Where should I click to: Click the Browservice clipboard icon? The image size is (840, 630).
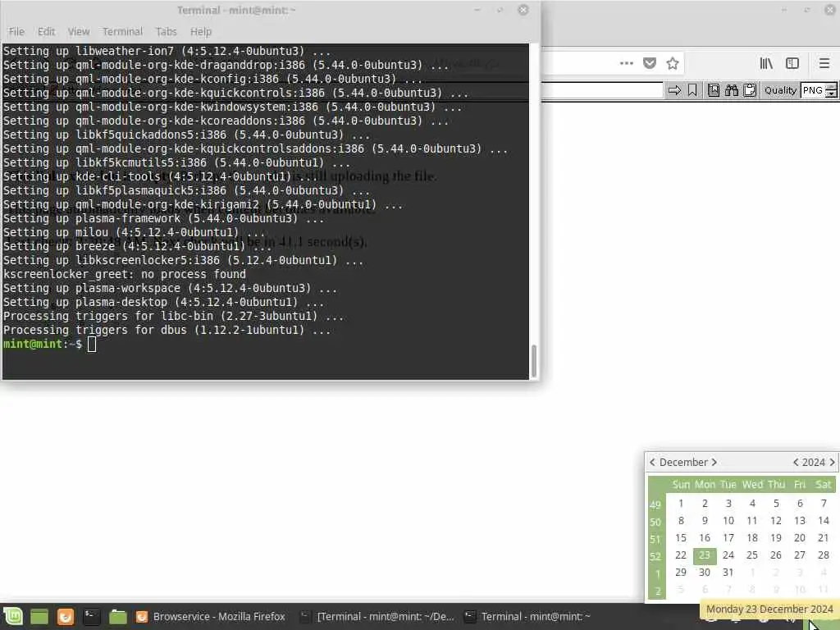point(750,90)
